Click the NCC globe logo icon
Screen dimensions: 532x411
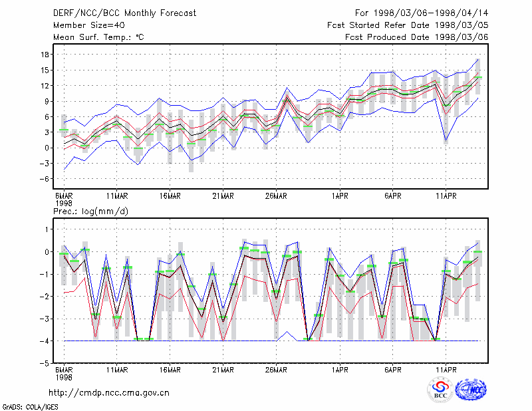[x=471, y=390]
